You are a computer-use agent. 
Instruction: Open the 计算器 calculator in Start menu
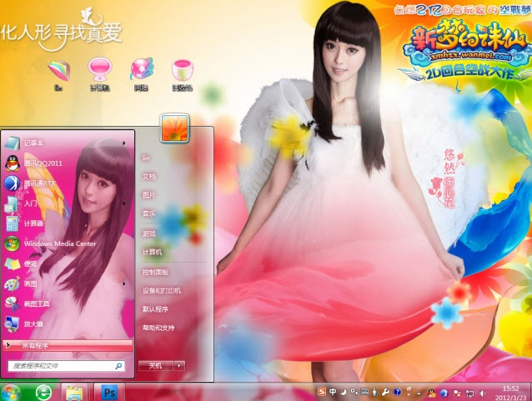(x=24, y=223)
